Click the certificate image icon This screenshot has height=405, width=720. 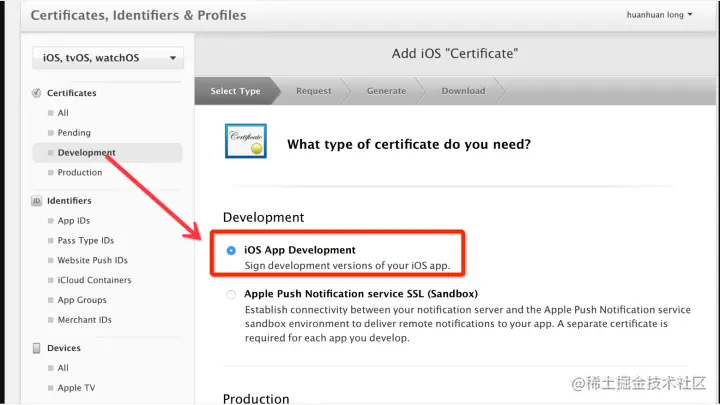(246, 141)
